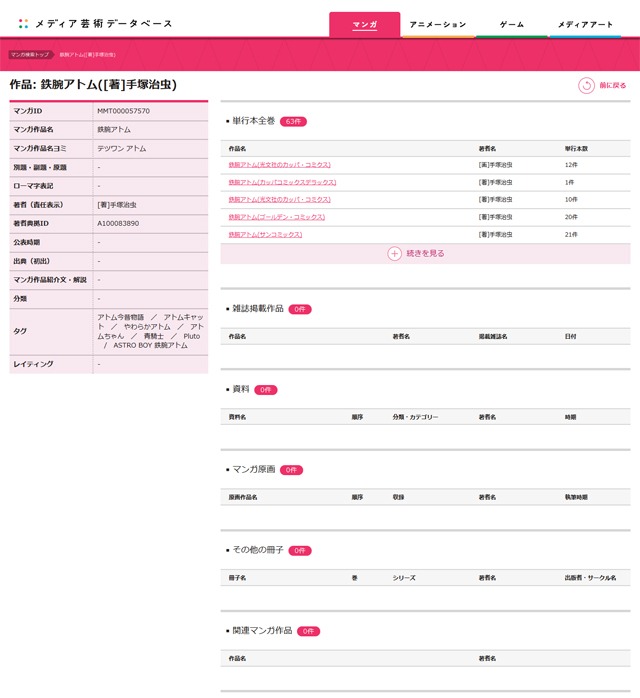Click the 単行本数 column header
Viewport: 640px width, 698px height.
576,147
